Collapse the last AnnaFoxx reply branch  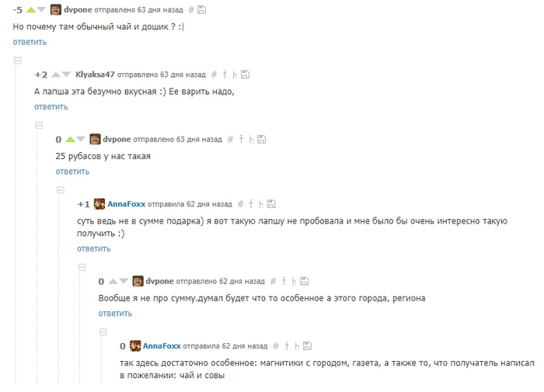(x=103, y=332)
